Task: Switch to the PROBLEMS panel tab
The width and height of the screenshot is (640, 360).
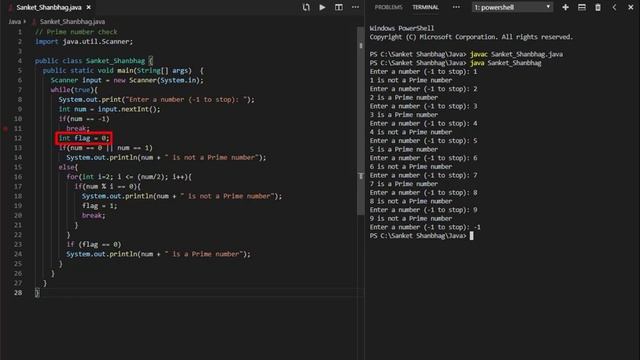Action: [x=389, y=7]
